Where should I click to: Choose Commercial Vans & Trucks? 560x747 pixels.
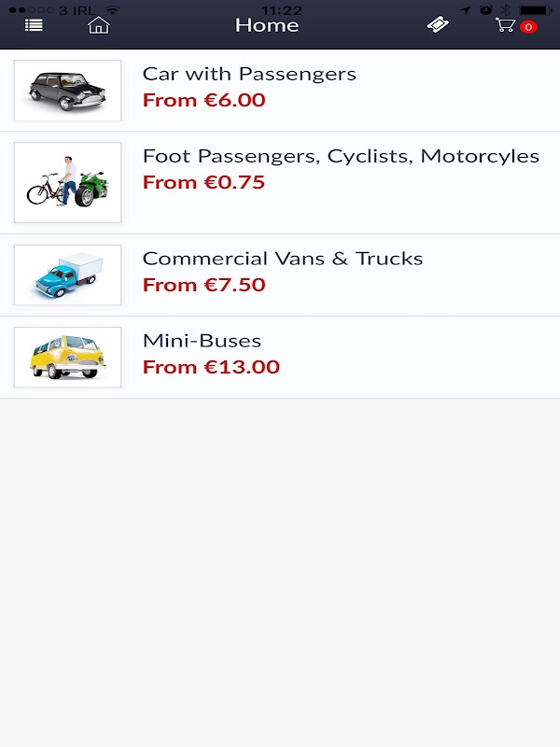point(283,259)
